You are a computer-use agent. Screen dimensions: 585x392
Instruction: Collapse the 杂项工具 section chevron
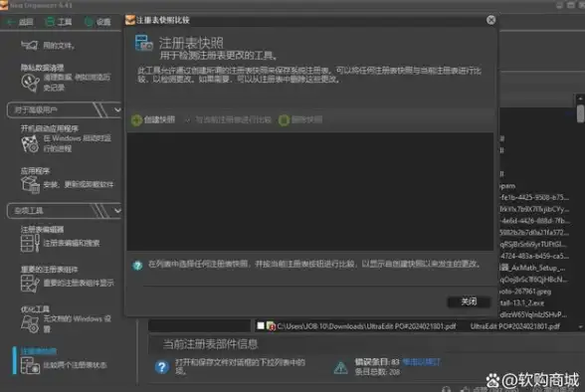click(117, 210)
